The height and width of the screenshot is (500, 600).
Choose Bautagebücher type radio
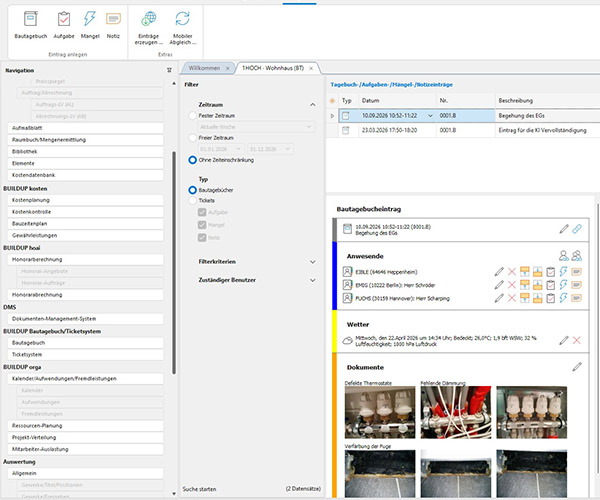pos(192,190)
